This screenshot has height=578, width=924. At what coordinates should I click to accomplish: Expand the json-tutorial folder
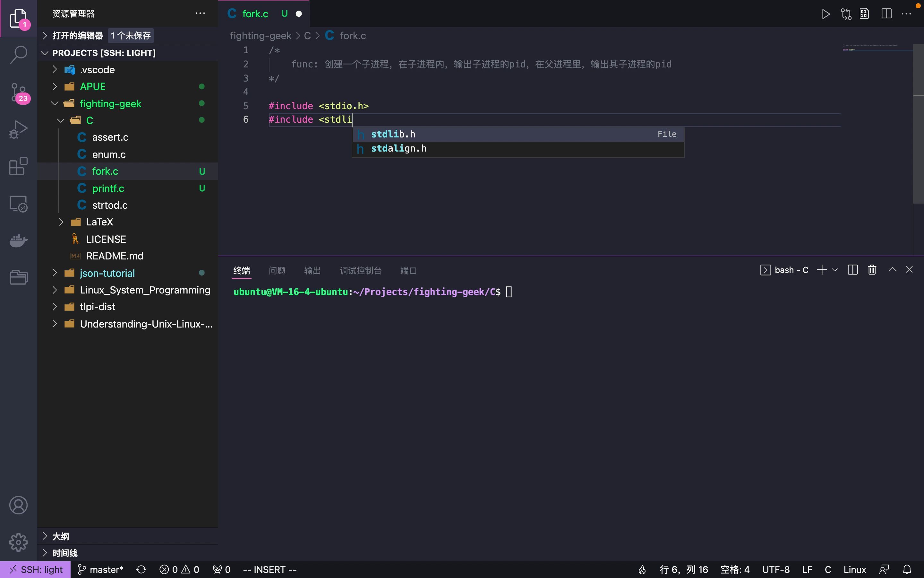click(x=127, y=273)
